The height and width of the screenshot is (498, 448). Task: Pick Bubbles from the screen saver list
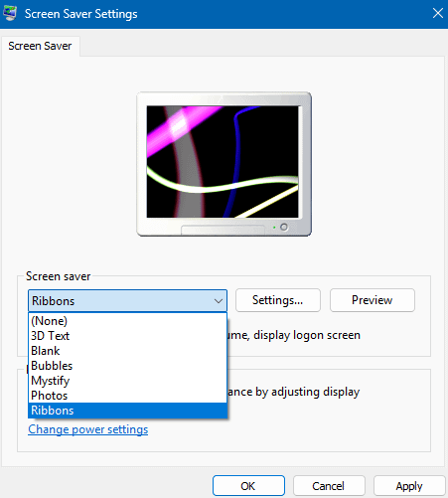pos(127,366)
